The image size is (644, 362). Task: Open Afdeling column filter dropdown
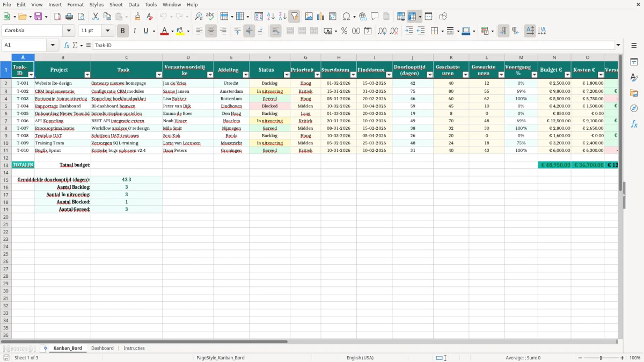coord(245,75)
